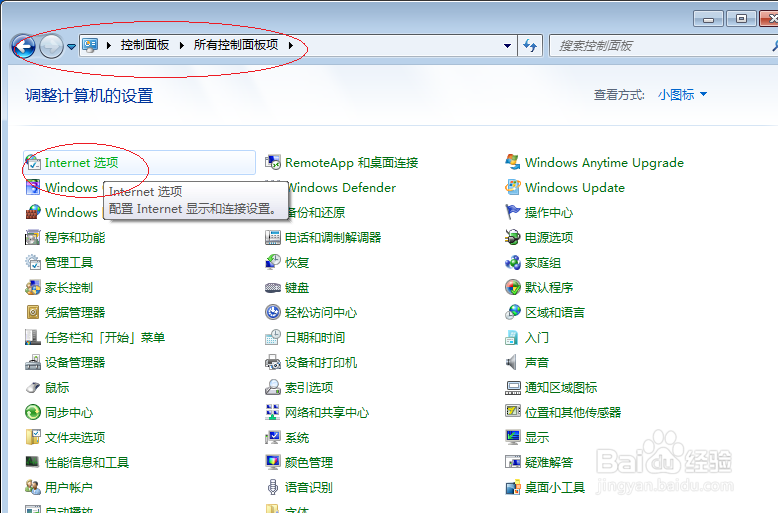Open the 用户帐户 icon

[x=33, y=487]
